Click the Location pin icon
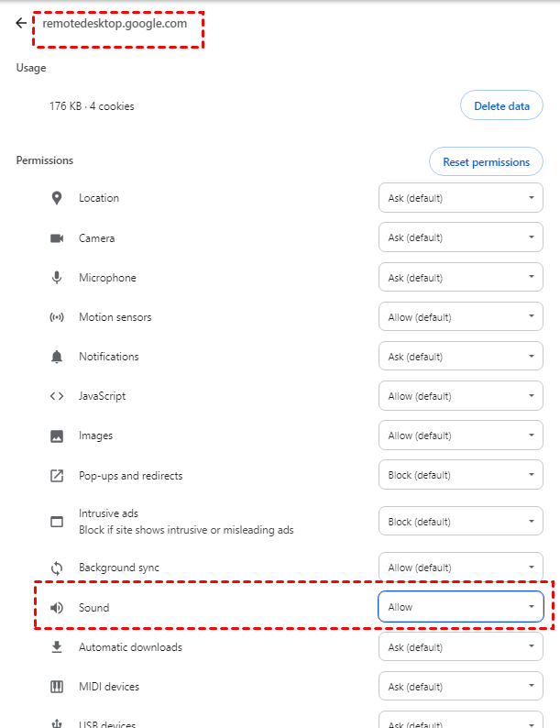The image size is (560, 728). pos(57,198)
